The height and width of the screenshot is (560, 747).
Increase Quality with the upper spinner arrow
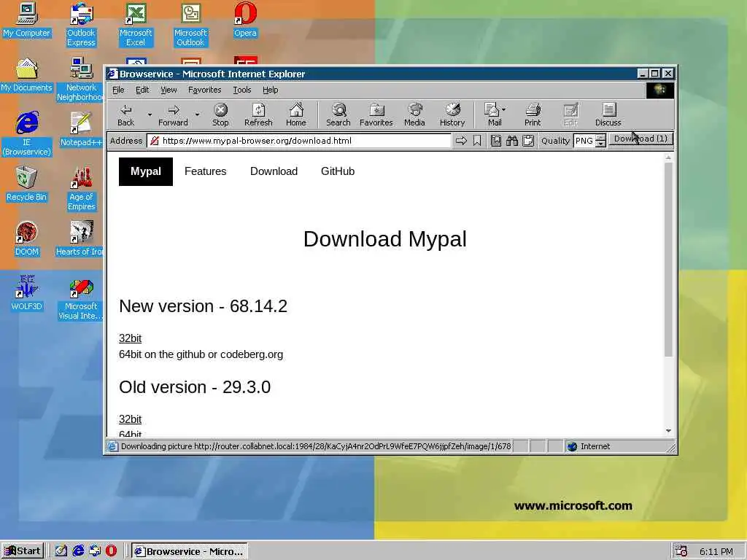[601, 138]
